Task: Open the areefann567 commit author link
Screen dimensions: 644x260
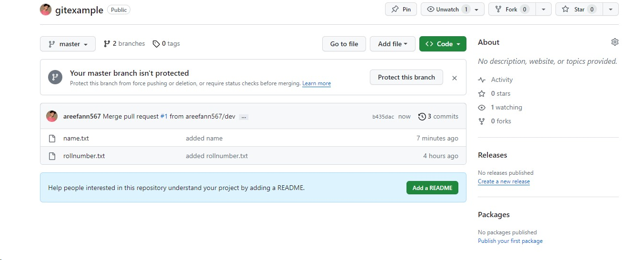Action: point(82,116)
